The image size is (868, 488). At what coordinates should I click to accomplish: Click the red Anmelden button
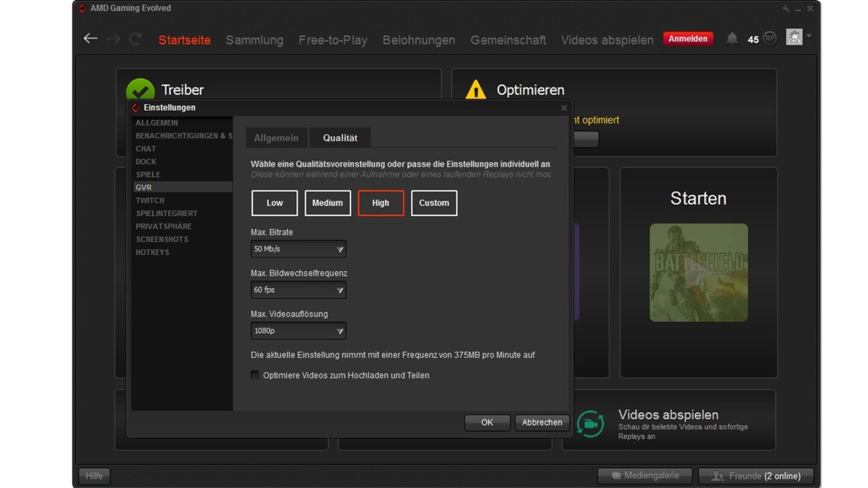(x=688, y=39)
